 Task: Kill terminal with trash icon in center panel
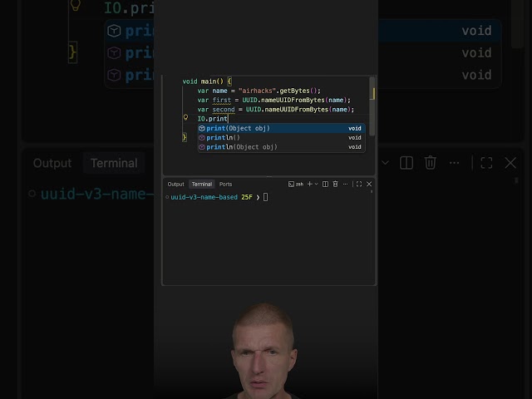(335, 184)
